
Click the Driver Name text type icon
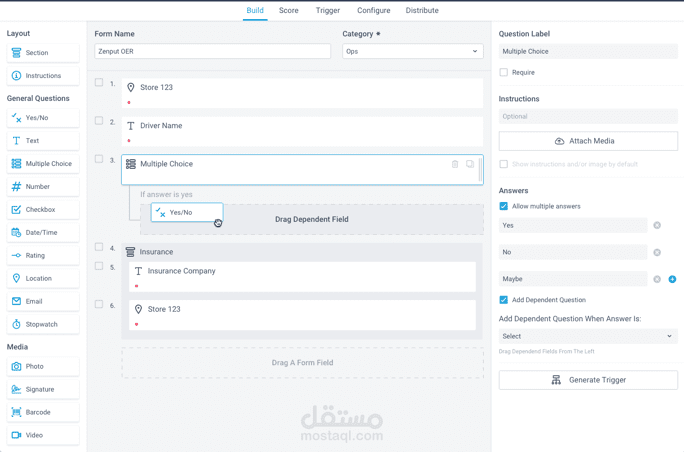(x=130, y=126)
